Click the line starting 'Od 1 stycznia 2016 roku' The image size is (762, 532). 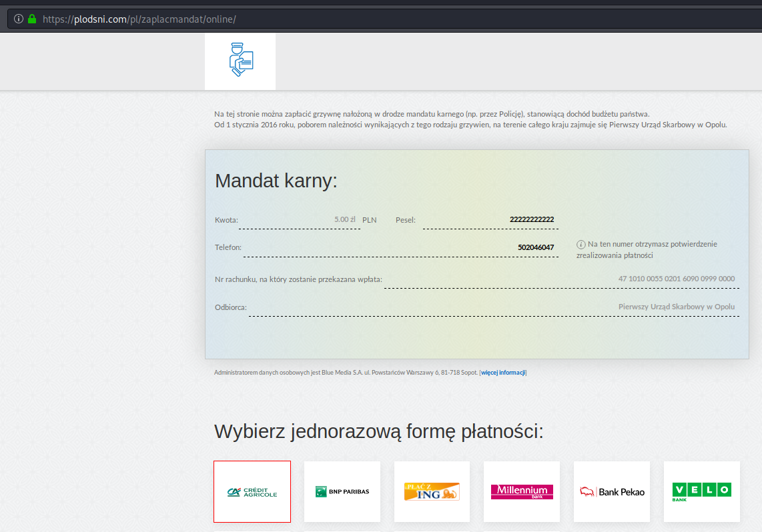(x=470, y=125)
